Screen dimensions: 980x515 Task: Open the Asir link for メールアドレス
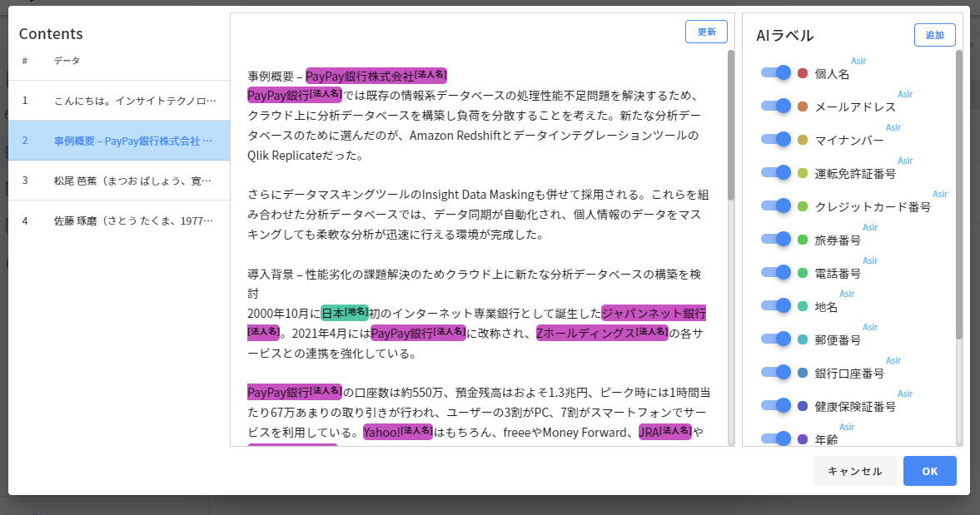tap(905, 94)
